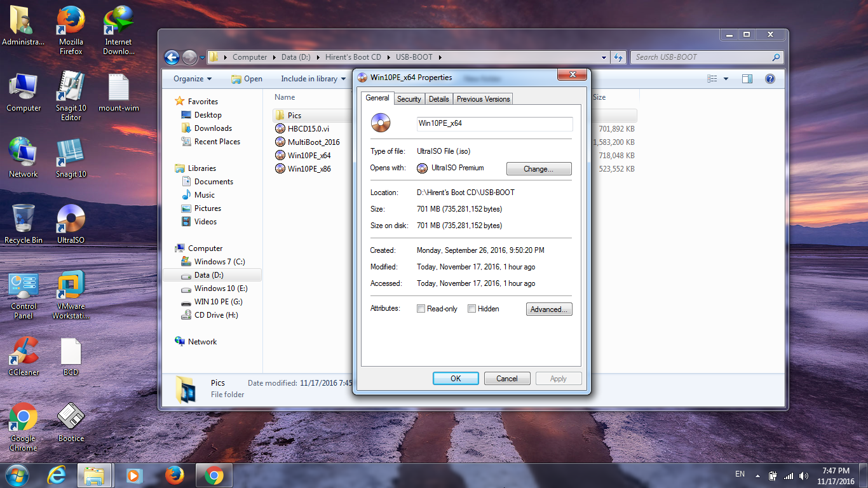Enable the Read-only attribute checkbox
The image size is (868, 488).
[x=421, y=309]
